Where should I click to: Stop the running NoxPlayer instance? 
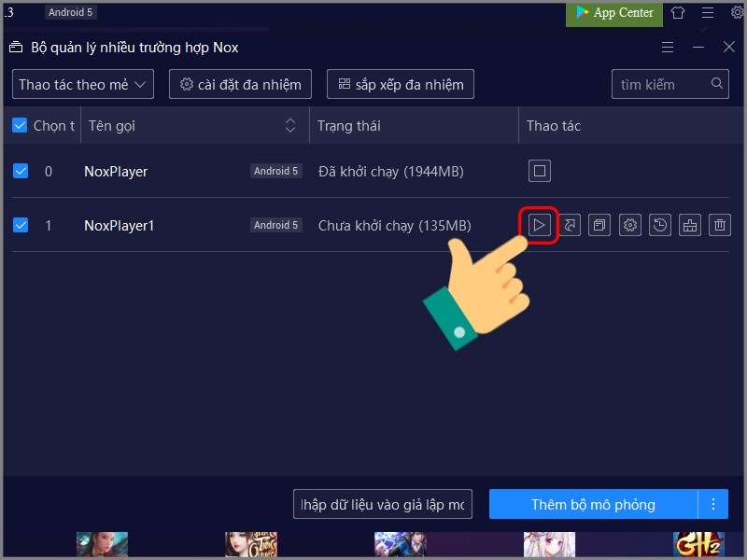(539, 171)
